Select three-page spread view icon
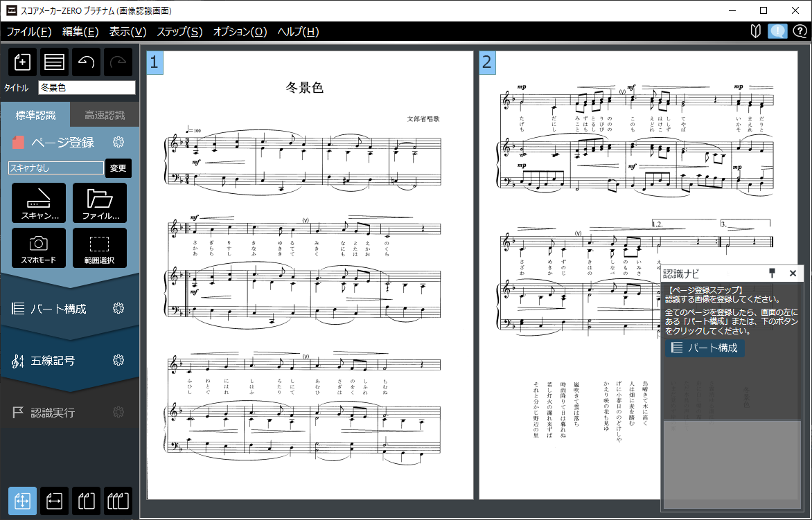The width and height of the screenshot is (812, 520). click(x=118, y=501)
